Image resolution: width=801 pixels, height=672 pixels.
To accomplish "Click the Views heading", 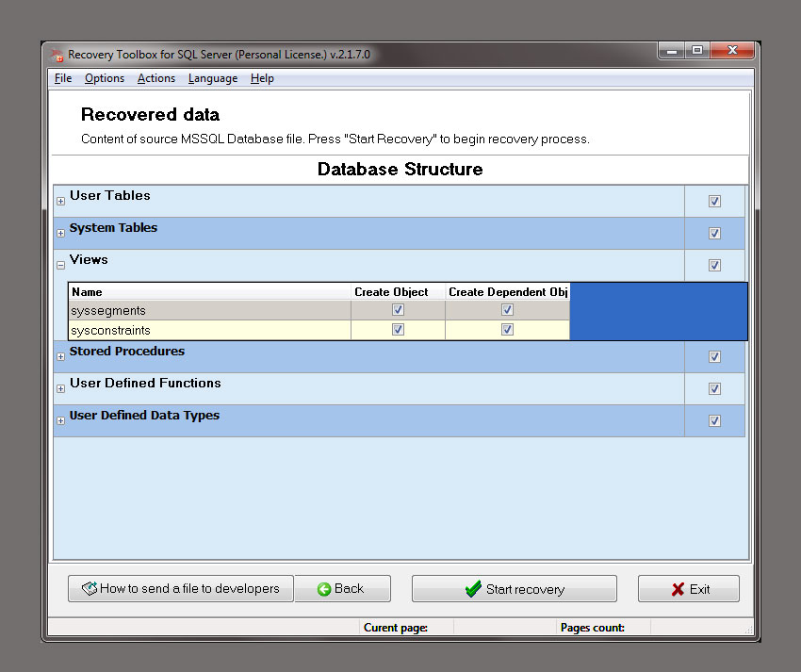I will pyautogui.click(x=89, y=259).
